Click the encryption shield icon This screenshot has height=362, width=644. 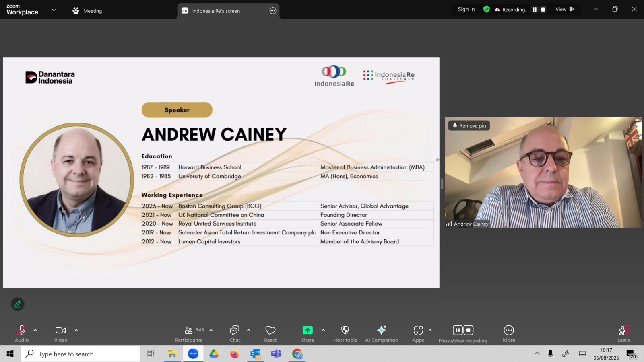pyautogui.click(x=487, y=9)
